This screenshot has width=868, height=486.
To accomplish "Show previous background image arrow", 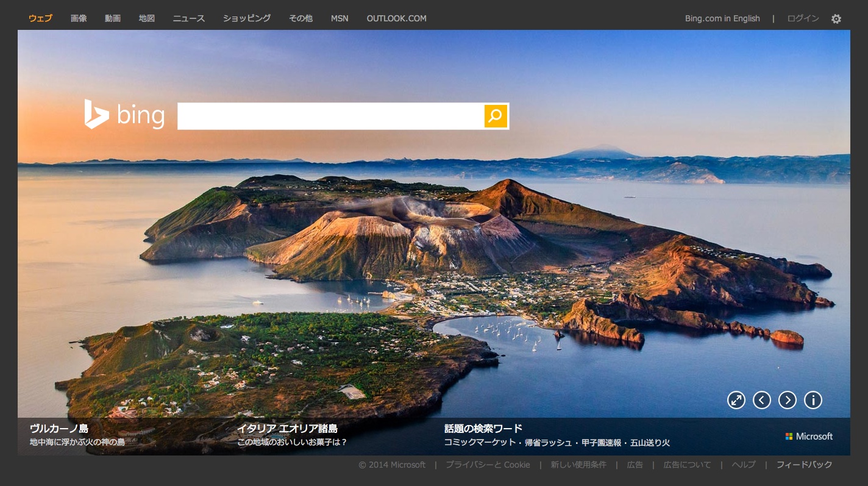I will click(x=762, y=400).
